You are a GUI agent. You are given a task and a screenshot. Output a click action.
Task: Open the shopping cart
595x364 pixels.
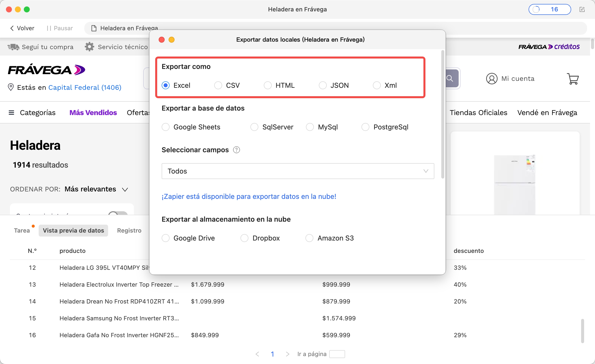click(x=573, y=78)
